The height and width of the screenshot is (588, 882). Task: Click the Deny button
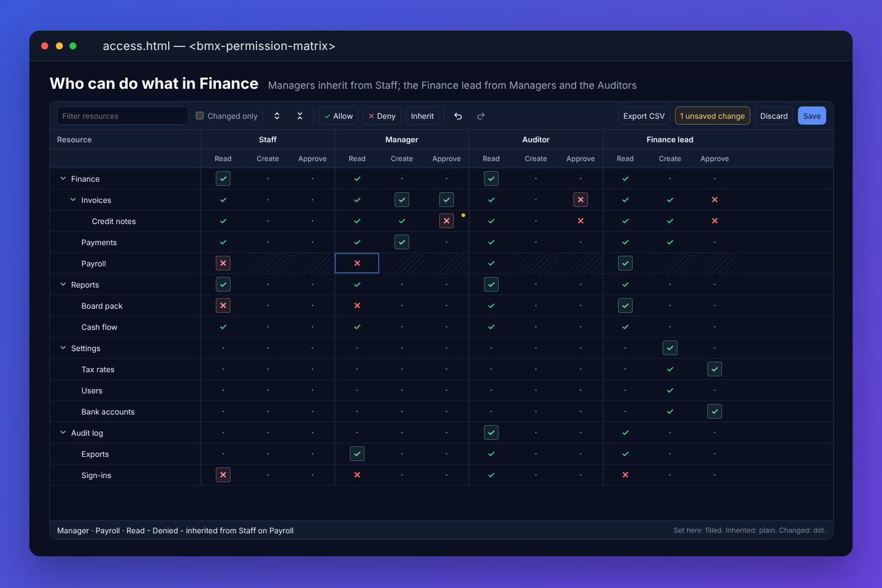(x=382, y=116)
